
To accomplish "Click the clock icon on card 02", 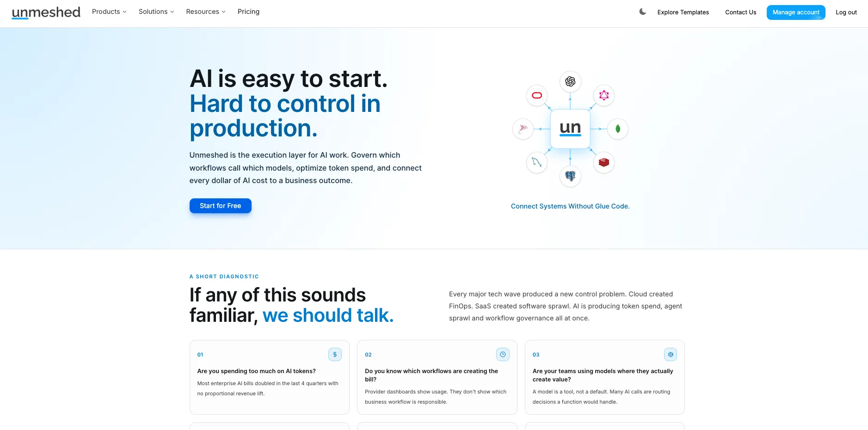I will [x=503, y=355].
